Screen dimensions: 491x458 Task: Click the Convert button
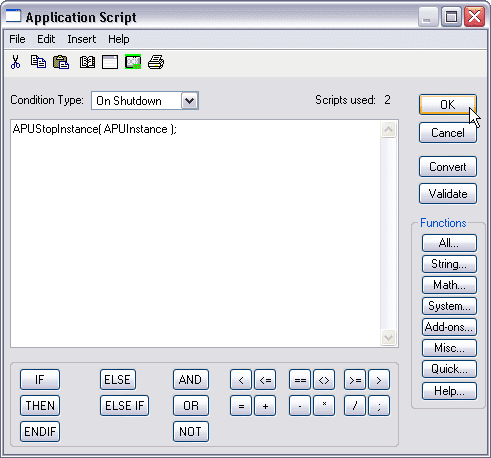[x=448, y=167]
